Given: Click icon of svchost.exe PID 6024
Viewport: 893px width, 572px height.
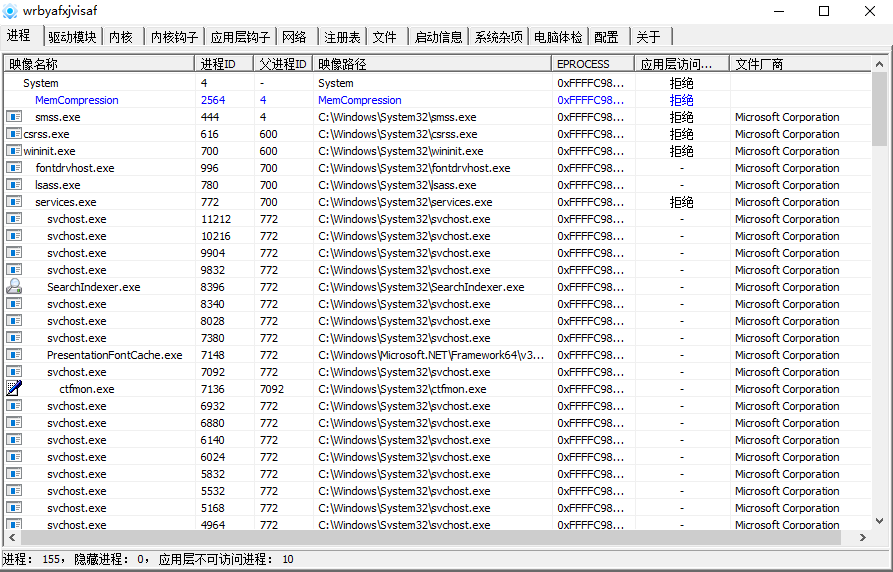Looking at the screenshot, I should coord(14,456).
